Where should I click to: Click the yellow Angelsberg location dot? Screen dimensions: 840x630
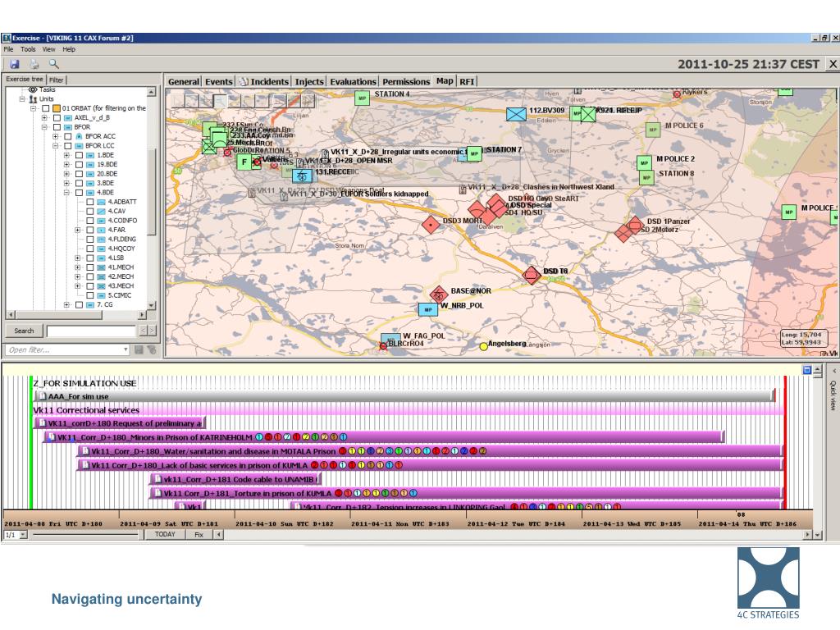(483, 346)
